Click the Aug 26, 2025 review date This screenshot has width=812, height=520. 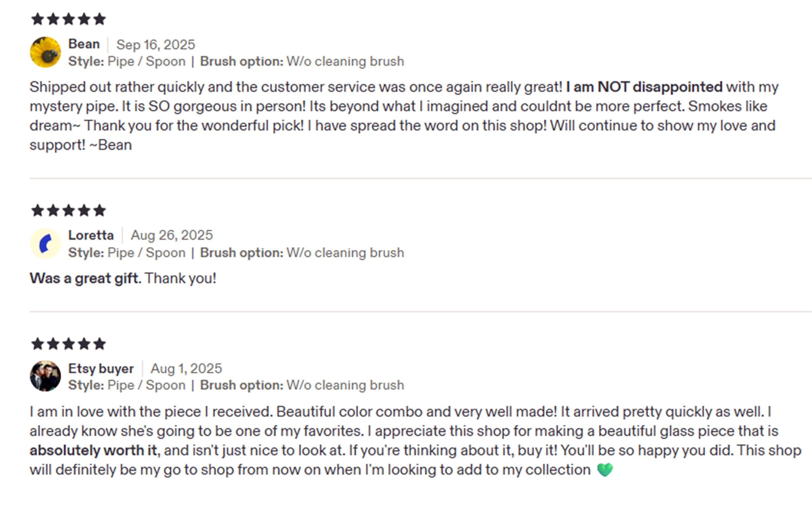click(172, 235)
